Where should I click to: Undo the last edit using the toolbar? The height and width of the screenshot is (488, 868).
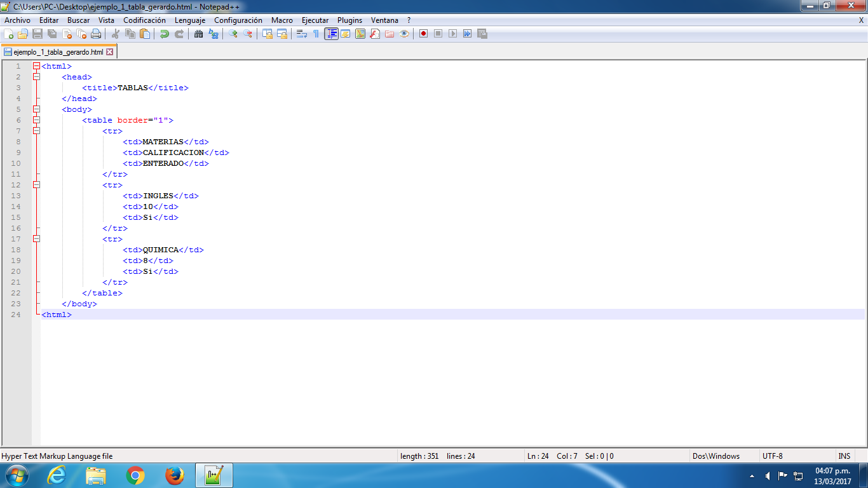coord(163,34)
